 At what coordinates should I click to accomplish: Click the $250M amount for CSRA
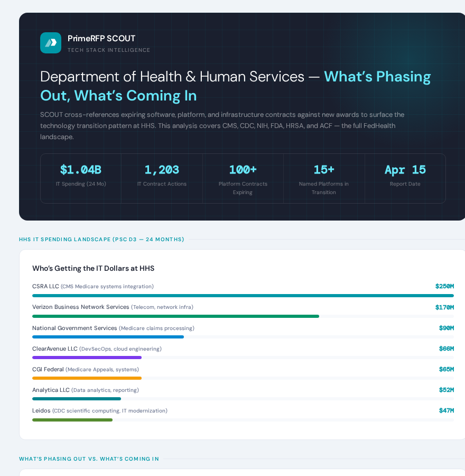coord(445,286)
